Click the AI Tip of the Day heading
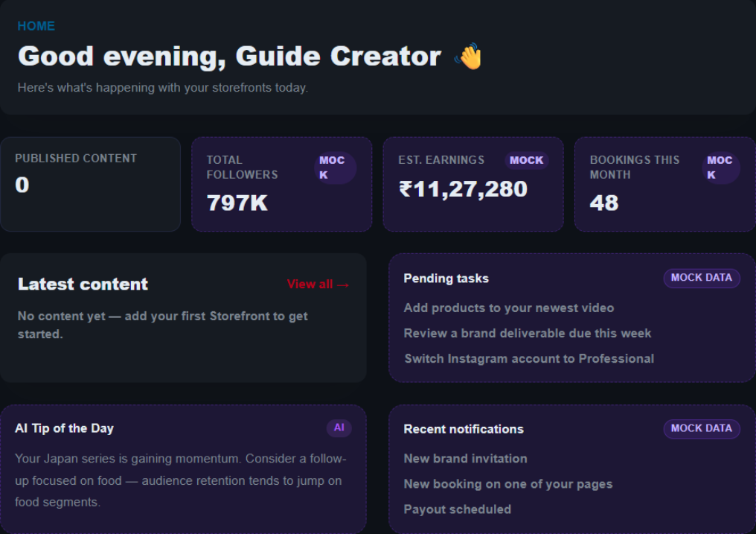The height and width of the screenshot is (534, 756). [64, 428]
